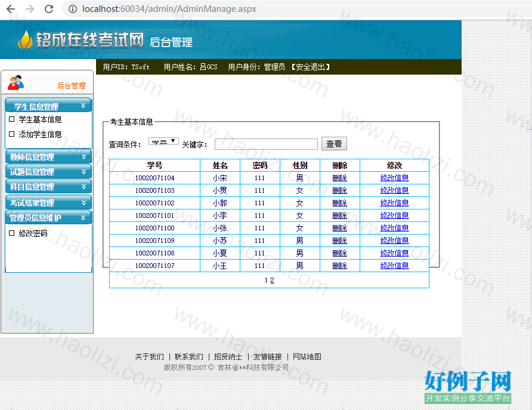The width and height of the screenshot is (532, 410).
Task: Open 添加学生信息 in the sidebar
Action: [40, 134]
